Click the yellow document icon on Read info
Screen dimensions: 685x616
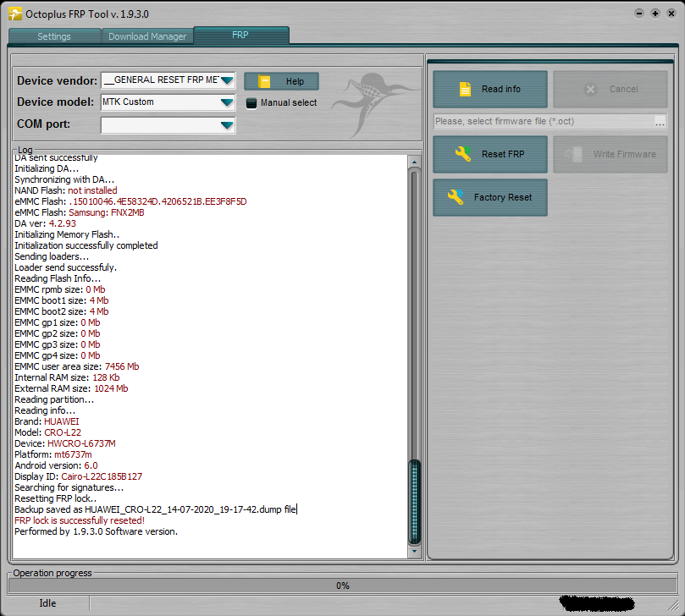point(465,89)
